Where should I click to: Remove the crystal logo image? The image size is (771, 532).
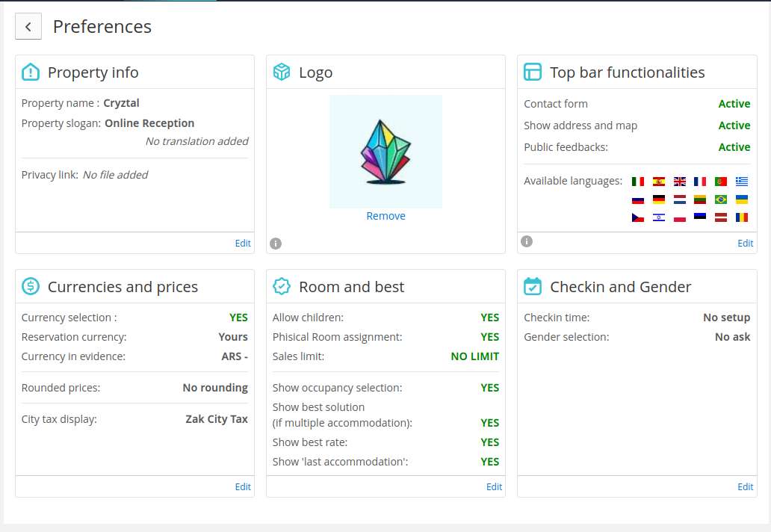[385, 216]
